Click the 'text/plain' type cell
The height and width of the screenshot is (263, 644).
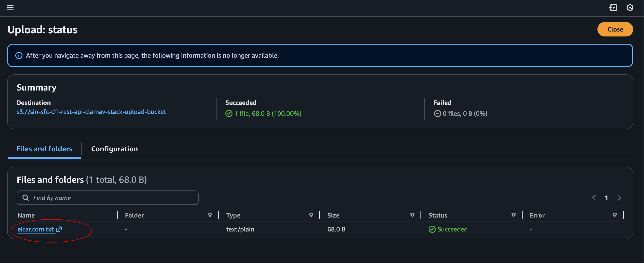(x=240, y=229)
